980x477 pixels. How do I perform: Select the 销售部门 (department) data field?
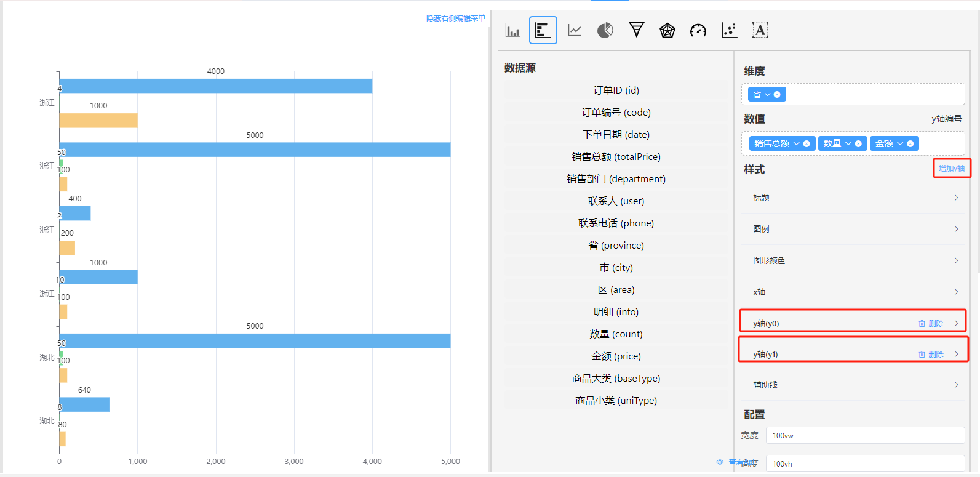coord(616,179)
